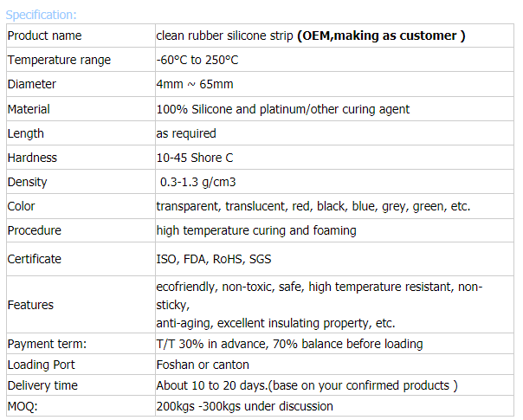This screenshot has width=523, height=420.
Task: Select the 'Color' label cell
Action: 81,206
